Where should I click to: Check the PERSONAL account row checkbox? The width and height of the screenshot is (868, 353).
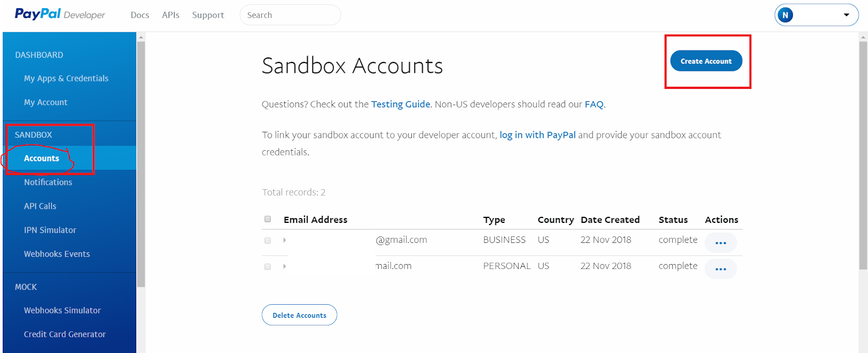(267, 267)
